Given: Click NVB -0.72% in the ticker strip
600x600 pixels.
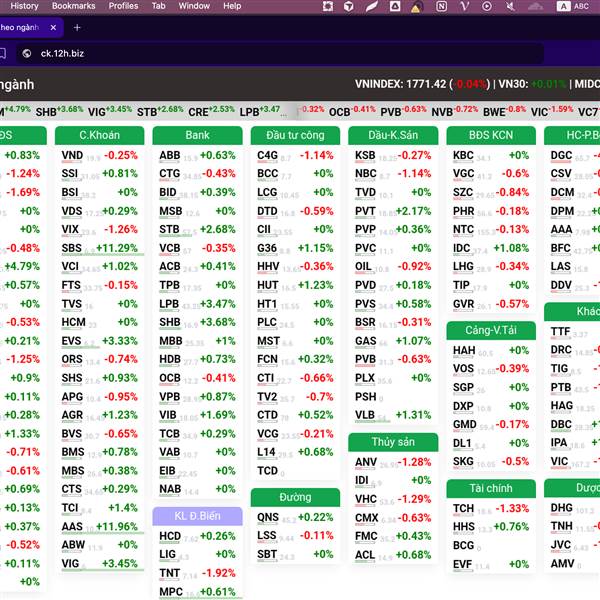Looking at the screenshot, I should point(455,111).
